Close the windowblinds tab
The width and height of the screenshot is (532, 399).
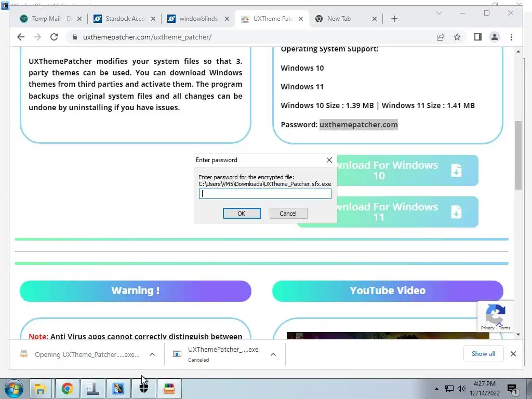pos(227,19)
